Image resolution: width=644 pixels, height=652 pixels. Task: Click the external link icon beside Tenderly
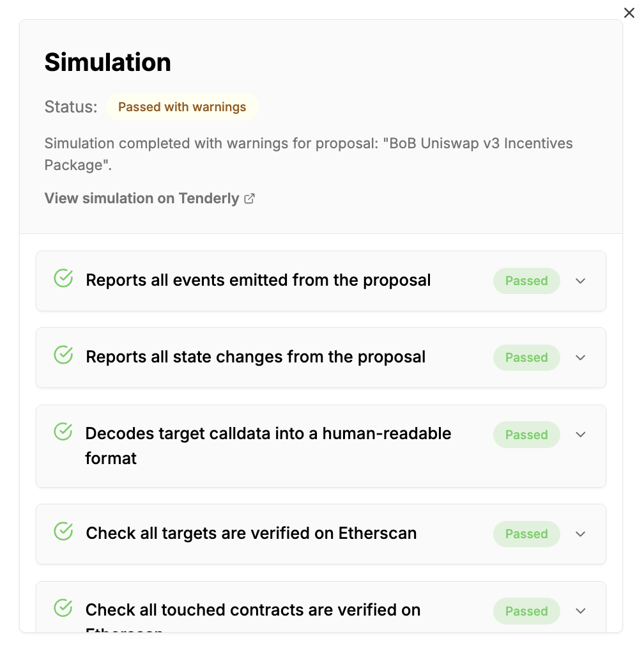click(x=249, y=198)
